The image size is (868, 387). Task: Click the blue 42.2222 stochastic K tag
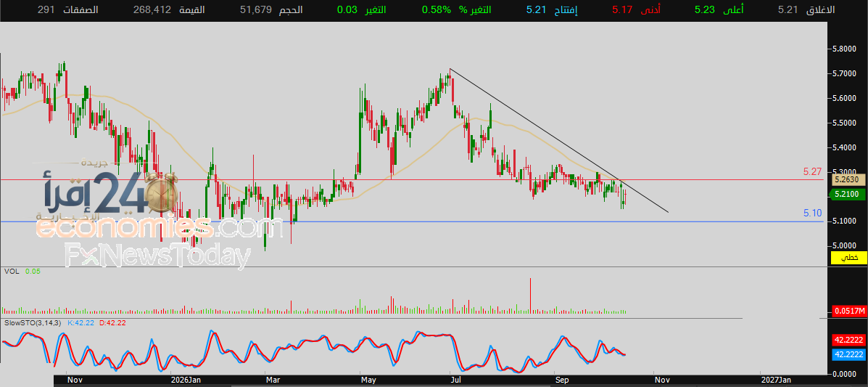click(848, 355)
